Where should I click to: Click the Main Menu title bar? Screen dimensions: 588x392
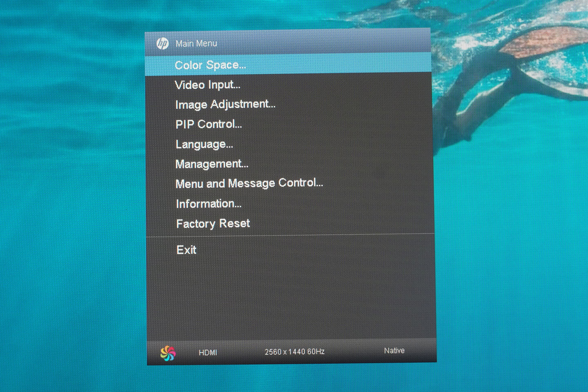[196, 43]
